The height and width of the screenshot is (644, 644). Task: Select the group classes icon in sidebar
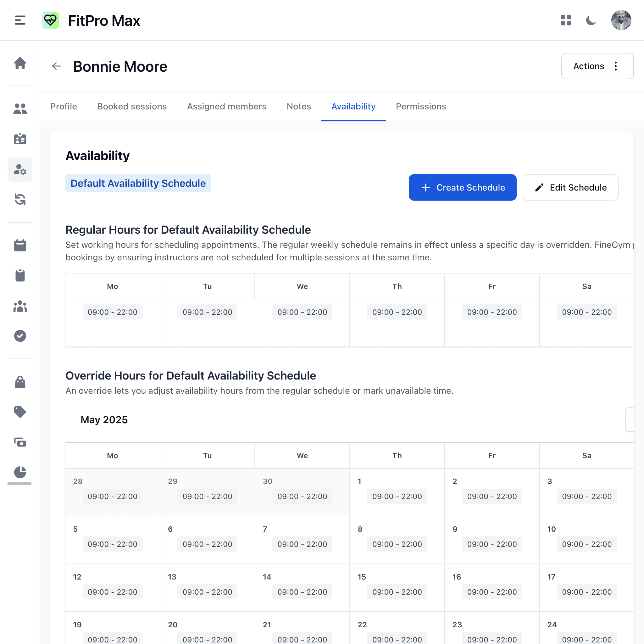[20, 306]
